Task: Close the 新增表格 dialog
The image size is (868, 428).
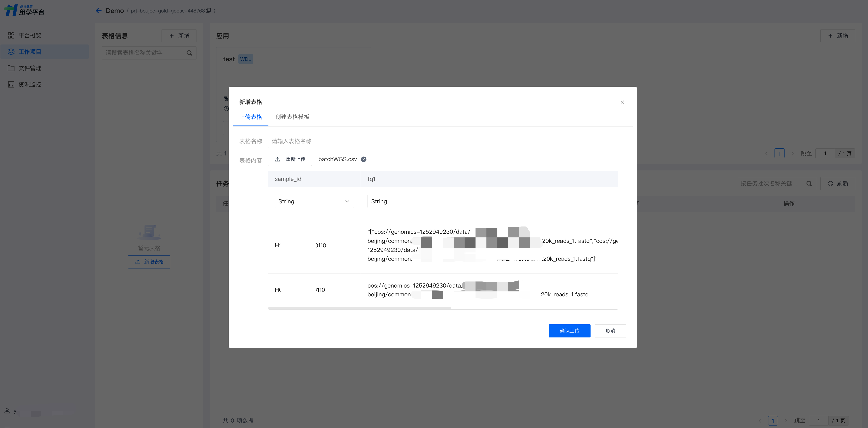Action: [x=622, y=102]
